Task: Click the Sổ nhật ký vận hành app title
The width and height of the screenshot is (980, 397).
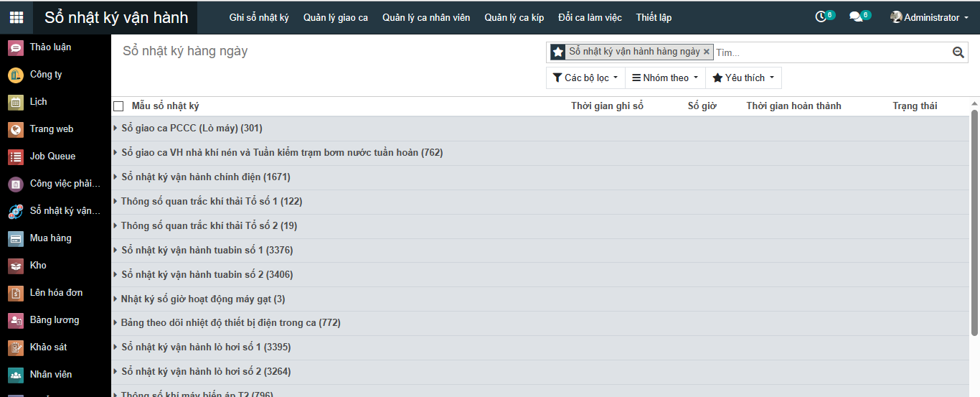Action: pos(116,17)
